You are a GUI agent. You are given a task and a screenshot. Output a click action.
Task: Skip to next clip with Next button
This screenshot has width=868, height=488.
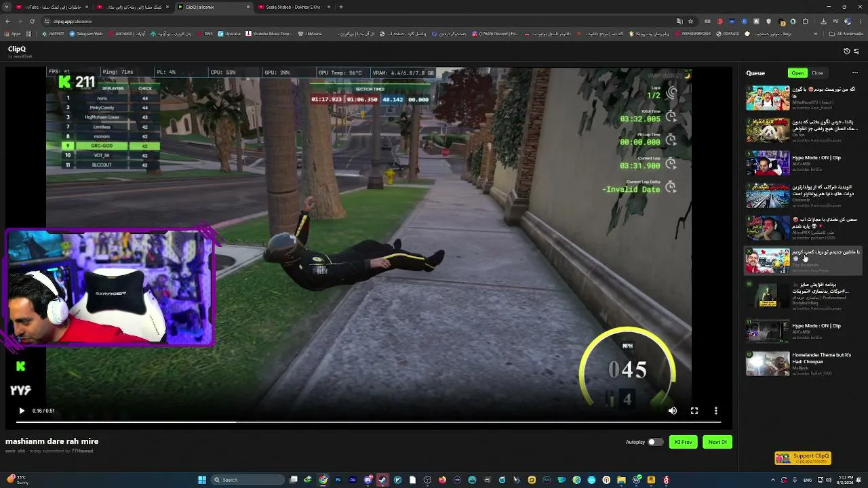pos(717,442)
